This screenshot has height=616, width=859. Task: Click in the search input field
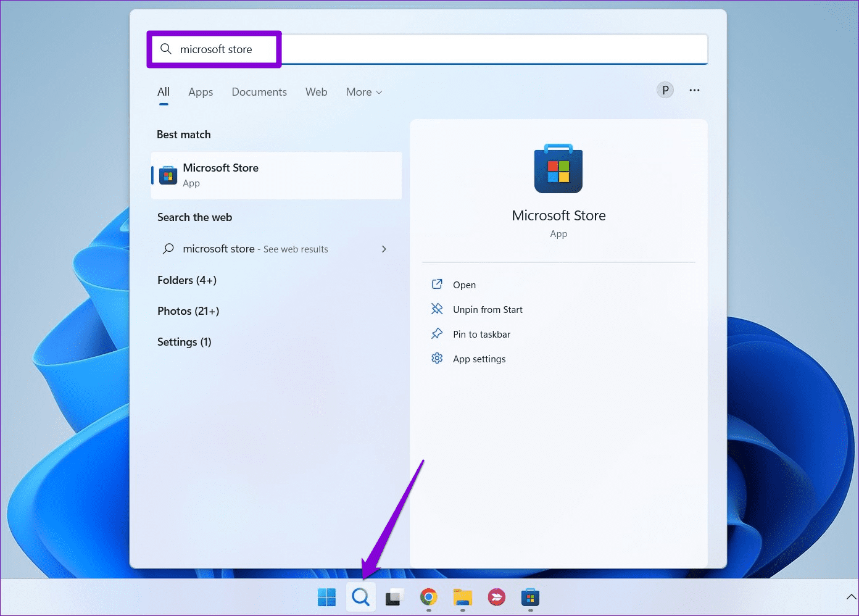427,49
